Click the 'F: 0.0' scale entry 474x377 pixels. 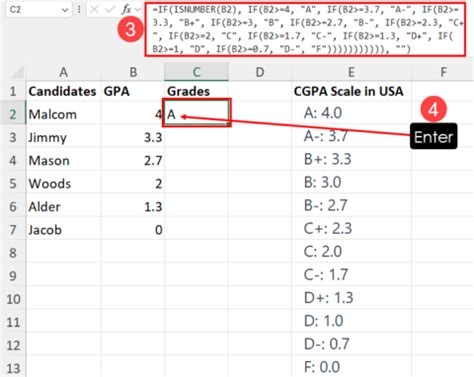click(322, 367)
